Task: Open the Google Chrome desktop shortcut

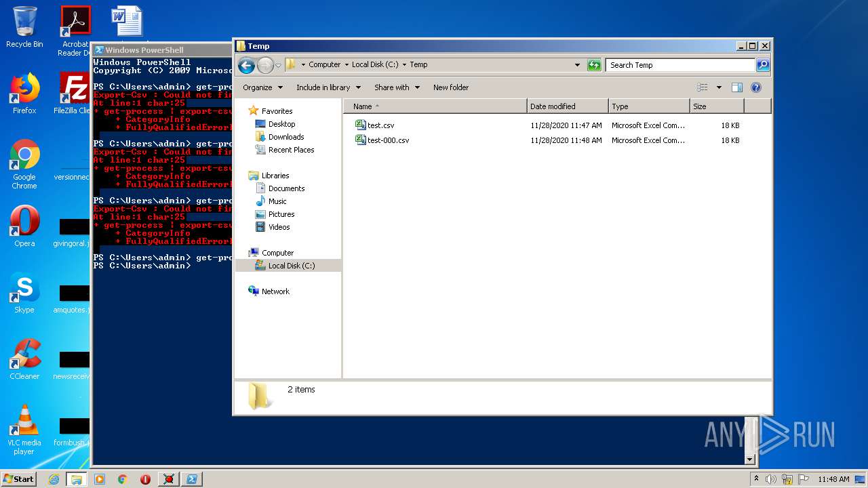Action: (x=24, y=164)
